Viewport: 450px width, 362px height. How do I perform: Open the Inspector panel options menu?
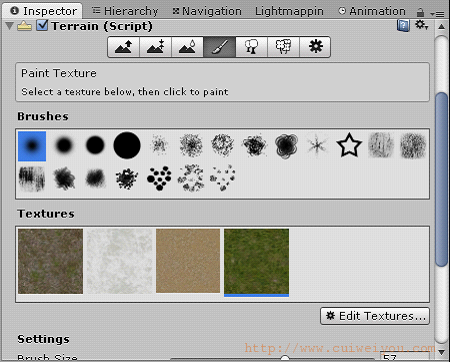[x=437, y=14]
